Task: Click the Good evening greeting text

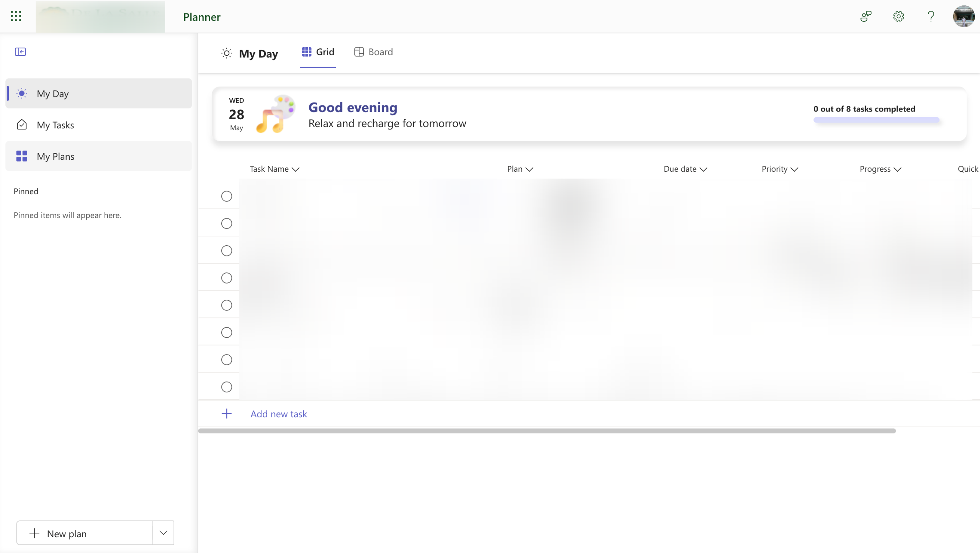Action: [353, 107]
